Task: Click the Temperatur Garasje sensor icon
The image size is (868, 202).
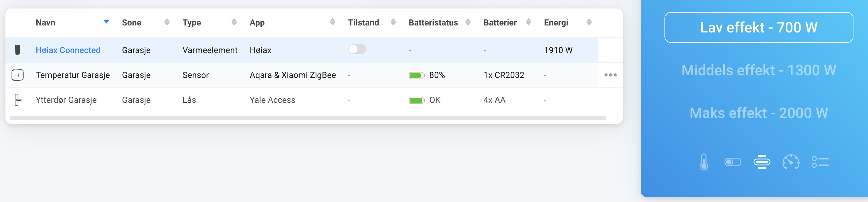Action: pos(18,75)
